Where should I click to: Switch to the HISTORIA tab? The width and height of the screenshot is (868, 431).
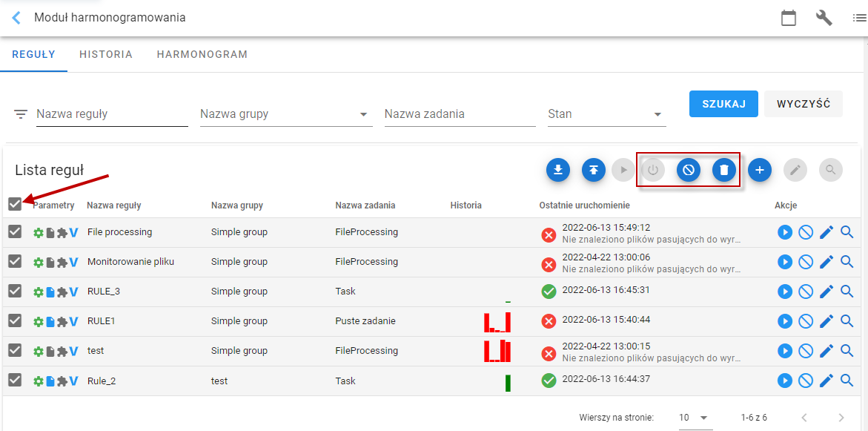coord(106,54)
